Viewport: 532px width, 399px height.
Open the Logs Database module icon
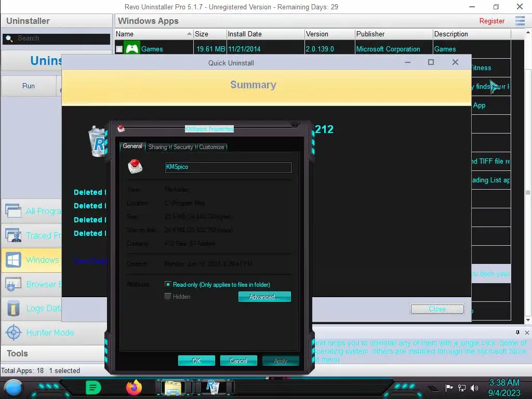pos(13,308)
